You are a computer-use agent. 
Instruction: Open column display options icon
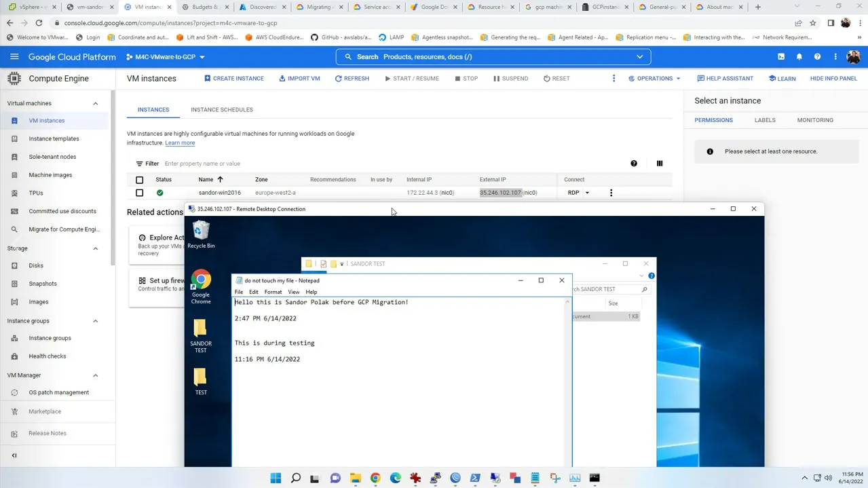point(659,164)
